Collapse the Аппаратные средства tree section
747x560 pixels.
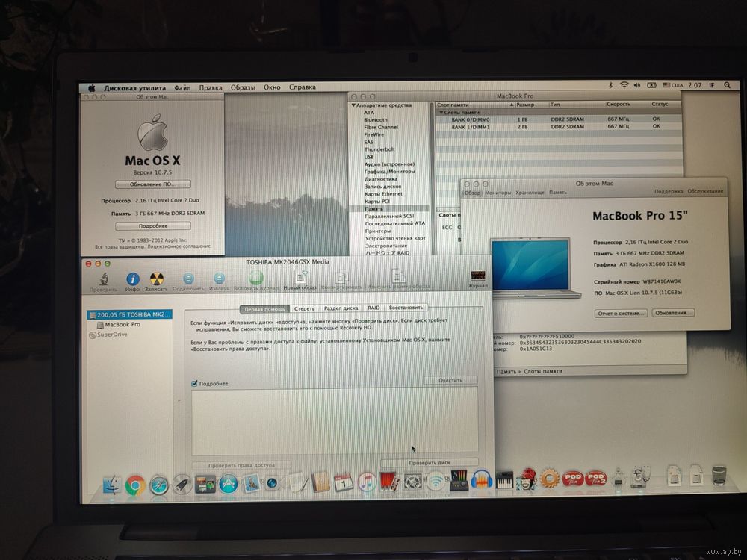[x=354, y=105]
